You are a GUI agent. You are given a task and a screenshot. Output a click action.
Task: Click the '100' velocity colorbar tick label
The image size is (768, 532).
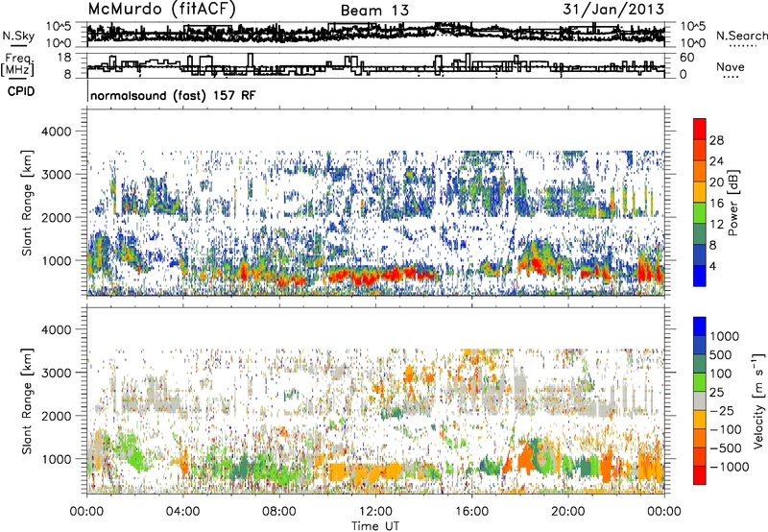click(x=721, y=374)
